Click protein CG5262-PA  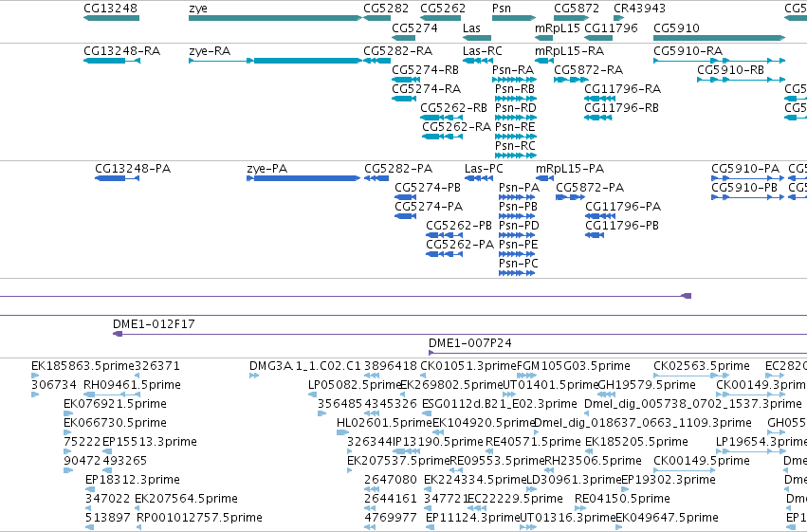click(x=460, y=244)
